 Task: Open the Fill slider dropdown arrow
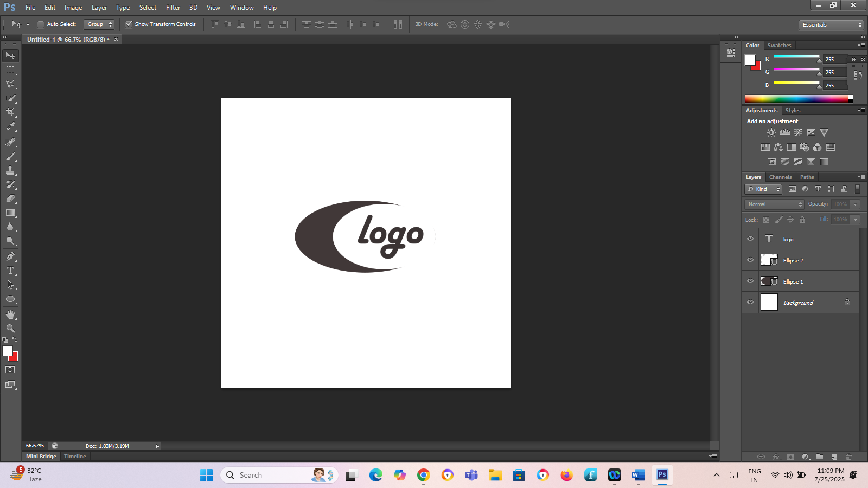click(x=856, y=219)
